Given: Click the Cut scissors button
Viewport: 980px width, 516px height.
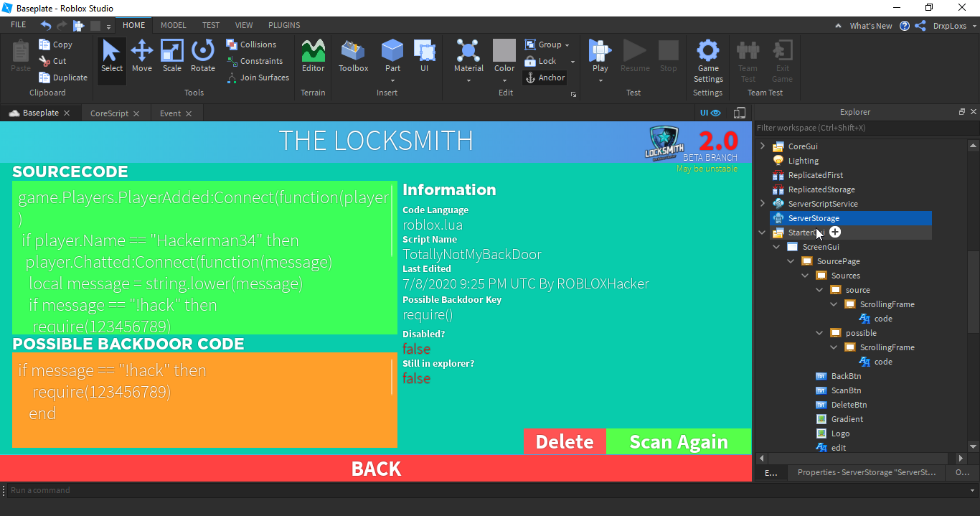Looking at the screenshot, I should click(53, 61).
